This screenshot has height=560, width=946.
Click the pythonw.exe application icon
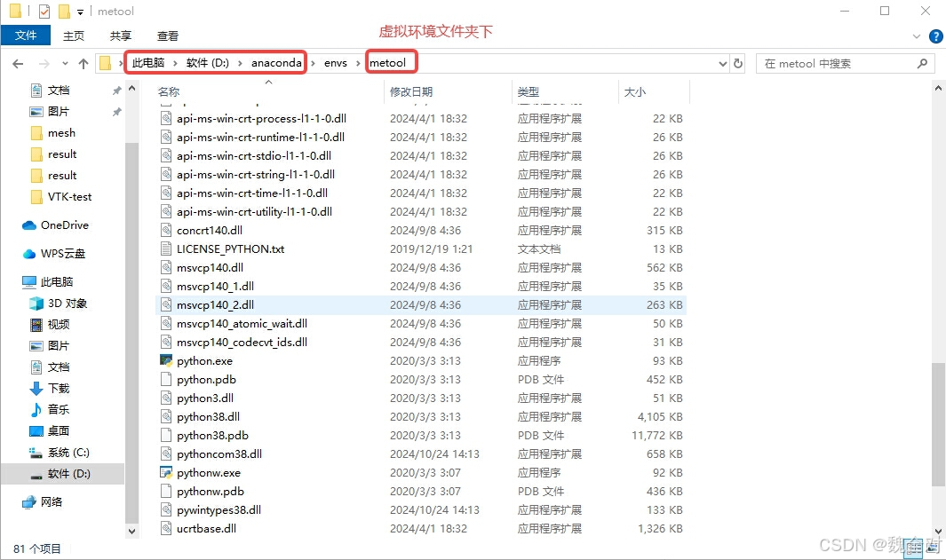point(166,472)
